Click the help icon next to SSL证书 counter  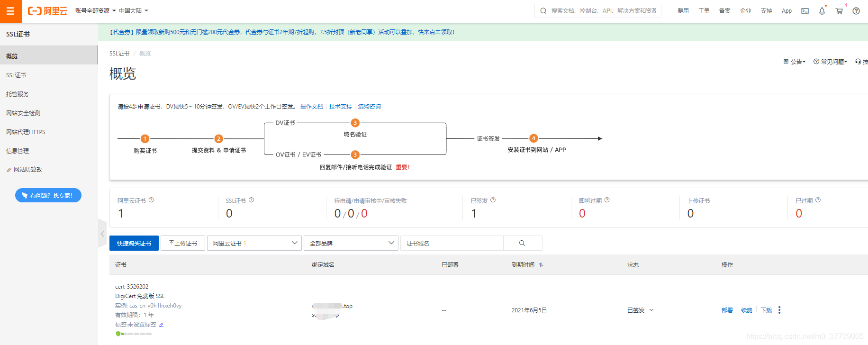pos(251,200)
